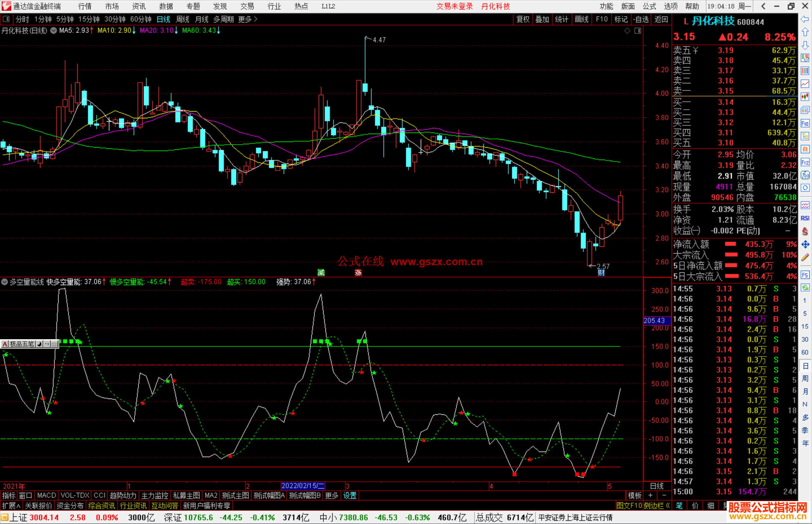812x524 pixels.
Task: Collapse the 侧边栏 side panel
Action: pyautogui.click(x=657, y=506)
